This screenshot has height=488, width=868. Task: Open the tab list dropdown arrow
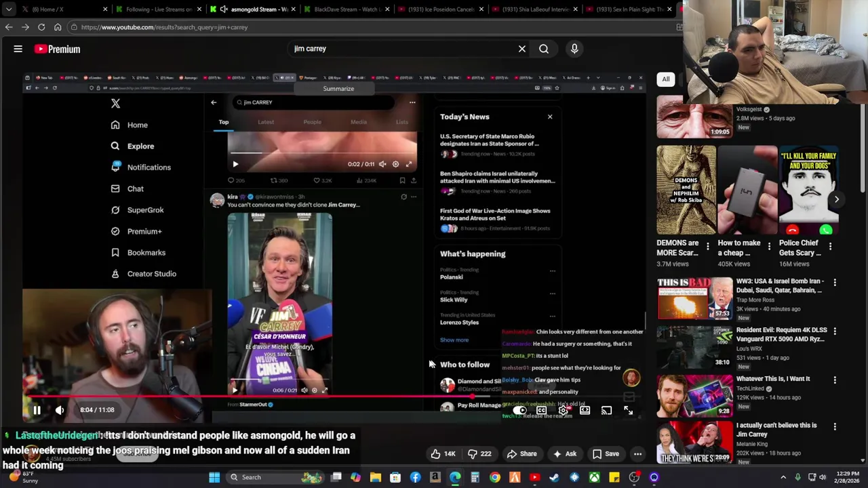pos(9,9)
